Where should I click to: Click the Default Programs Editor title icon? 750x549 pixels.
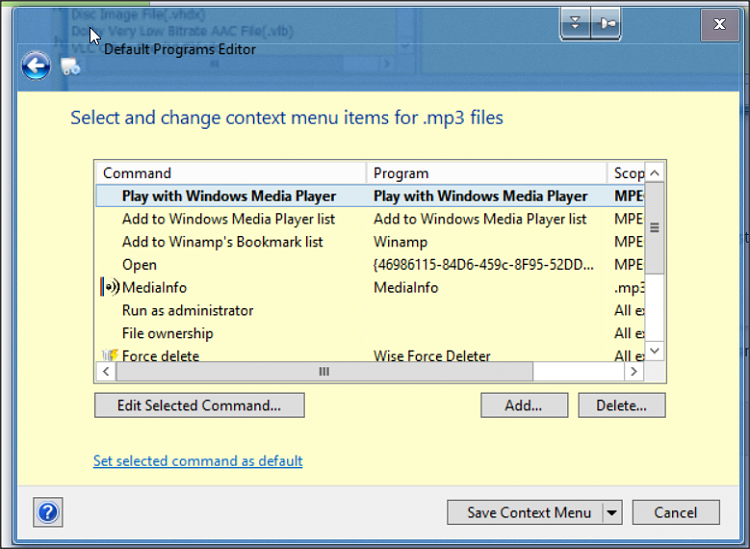(x=70, y=66)
